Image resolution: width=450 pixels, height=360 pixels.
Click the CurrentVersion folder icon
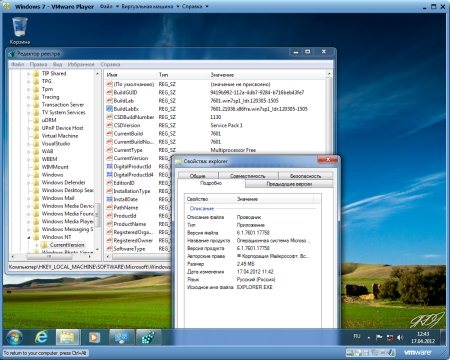click(44, 245)
